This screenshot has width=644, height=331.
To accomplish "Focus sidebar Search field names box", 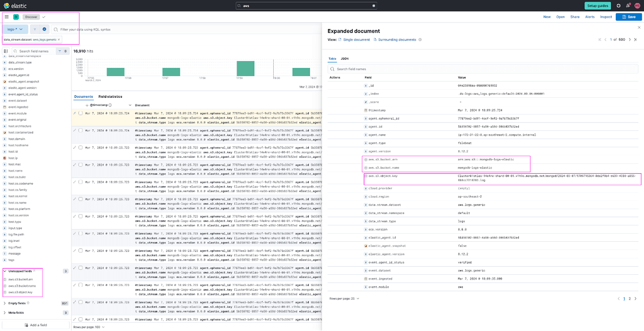I will (x=33, y=51).
